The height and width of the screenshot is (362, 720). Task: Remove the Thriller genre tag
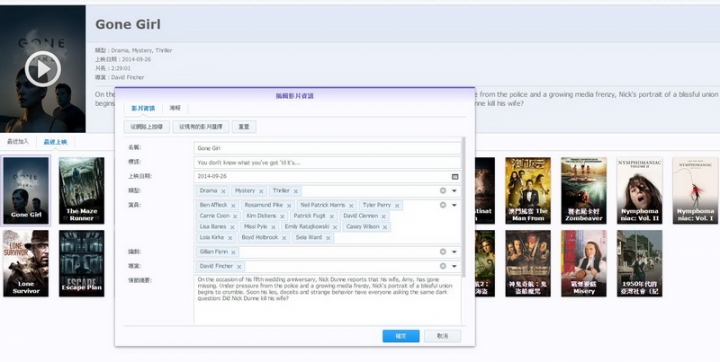click(x=296, y=191)
